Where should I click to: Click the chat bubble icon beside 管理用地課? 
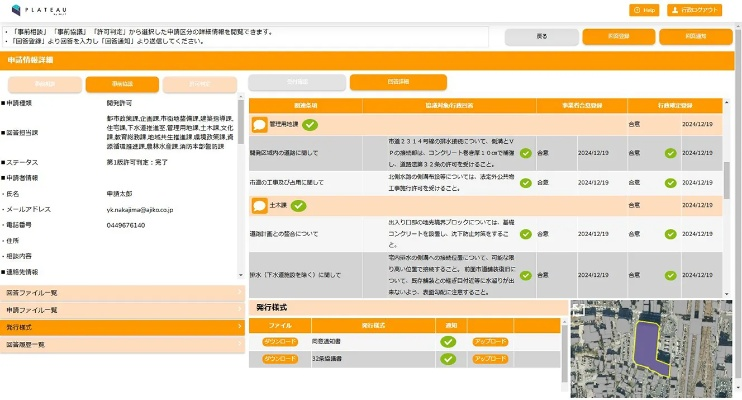point(259,125)
